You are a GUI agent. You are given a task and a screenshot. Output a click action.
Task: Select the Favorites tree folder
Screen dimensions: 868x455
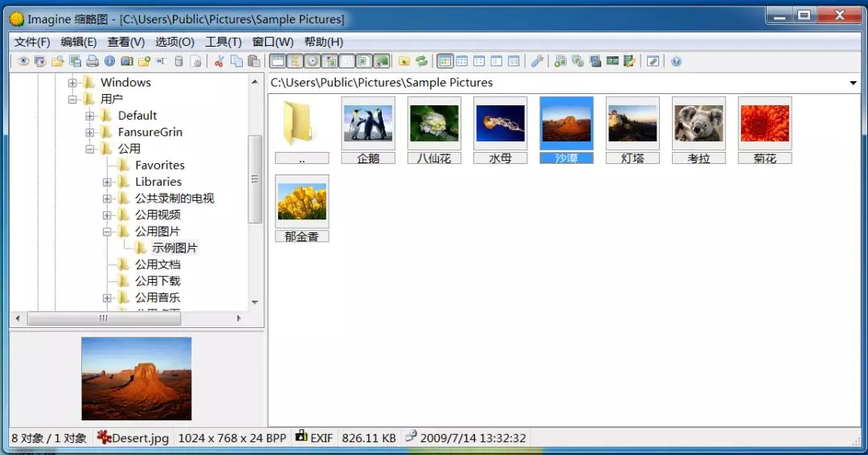point(159,165)
